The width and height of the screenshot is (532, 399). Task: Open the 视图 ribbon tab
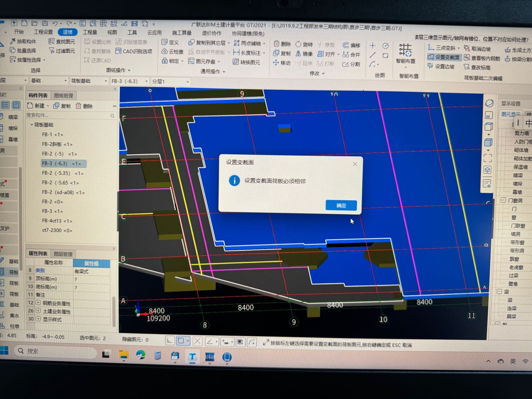click(x=112, y=33)
